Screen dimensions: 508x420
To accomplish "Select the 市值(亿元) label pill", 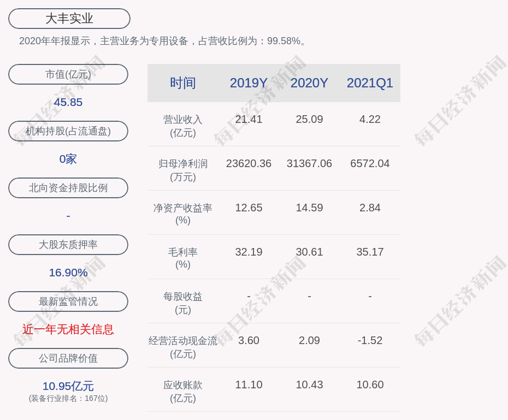I will click(68, 74).
